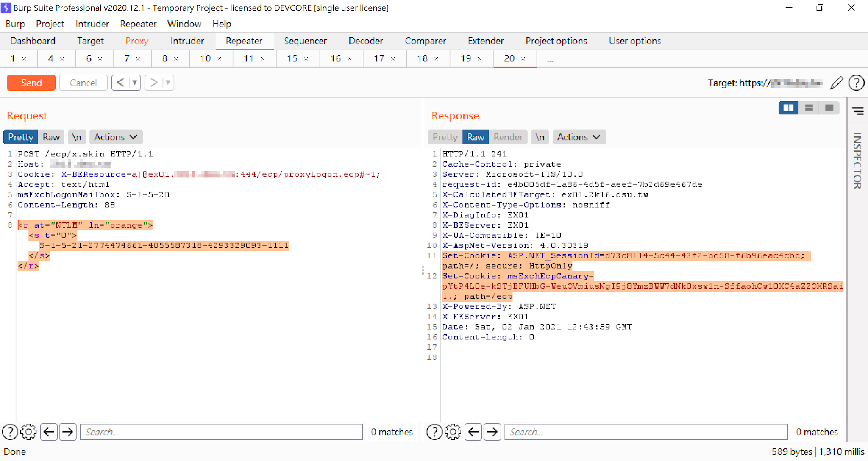This screenshot has width=868, height=461.
Task: Expand request Actions dropdown
Action: pos(115,137)
